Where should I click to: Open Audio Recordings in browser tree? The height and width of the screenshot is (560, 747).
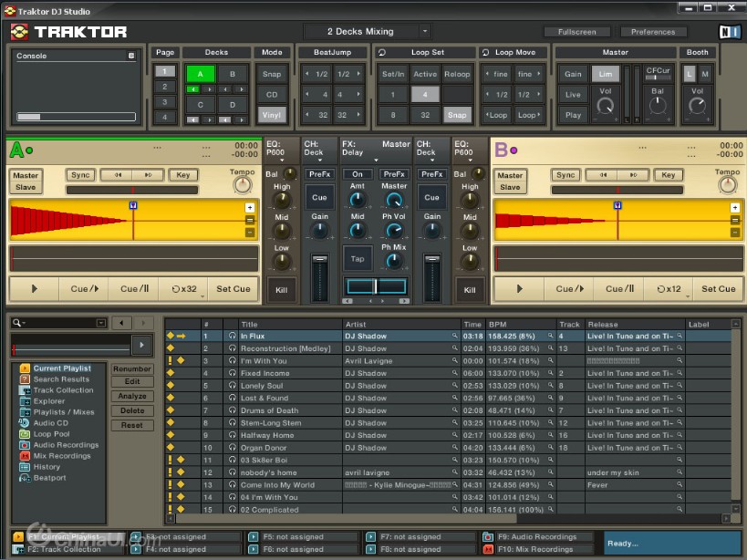(67, 445)
